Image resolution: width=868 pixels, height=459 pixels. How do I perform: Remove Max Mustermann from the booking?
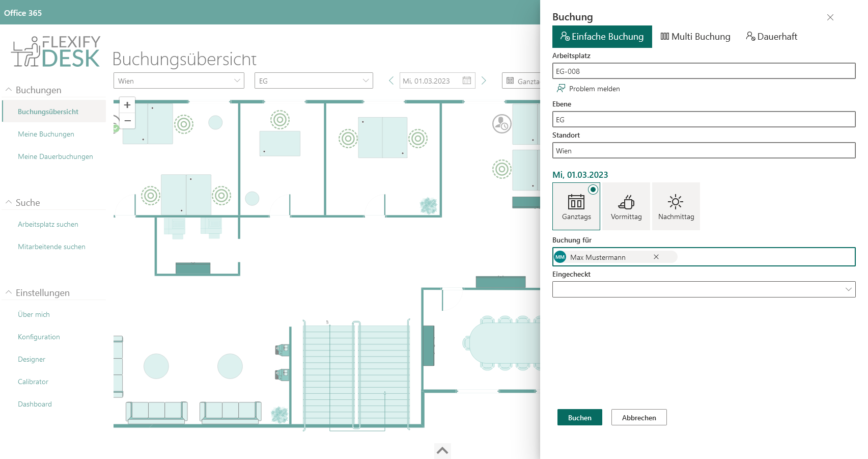[656, 257]
